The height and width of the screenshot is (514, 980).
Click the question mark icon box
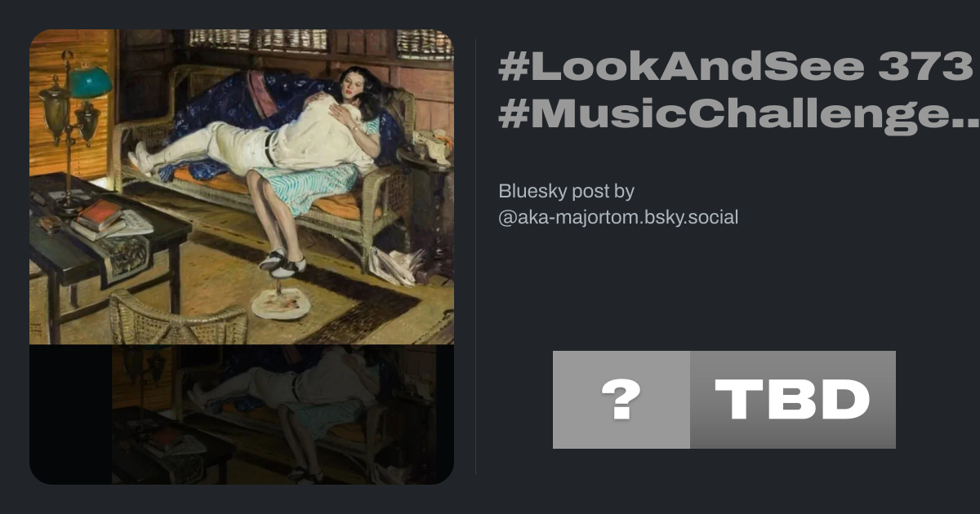(x=621, y=400)
